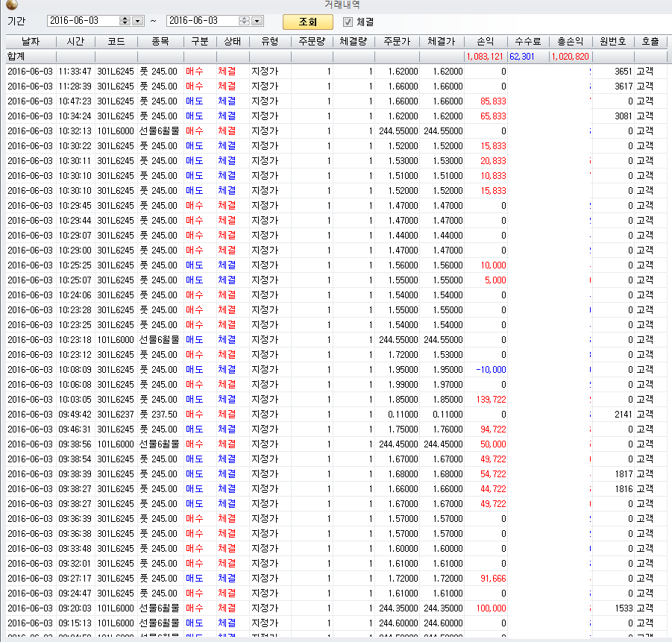
Task: Click original number 3651
Action: point(624,71)
